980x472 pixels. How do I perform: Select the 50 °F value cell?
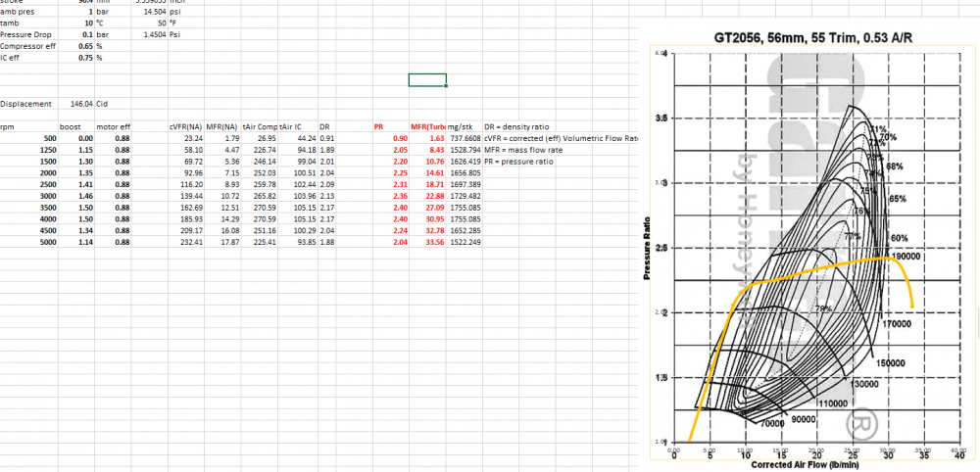[x=150, y=24]
